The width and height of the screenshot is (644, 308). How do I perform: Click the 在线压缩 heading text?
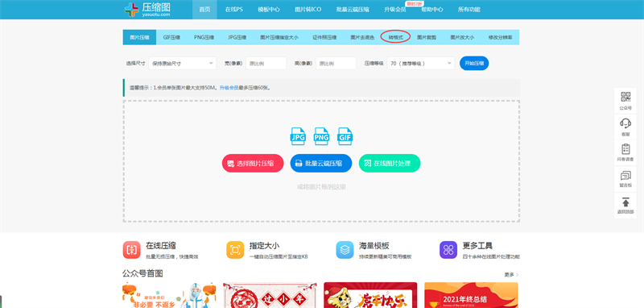(161, 246)
